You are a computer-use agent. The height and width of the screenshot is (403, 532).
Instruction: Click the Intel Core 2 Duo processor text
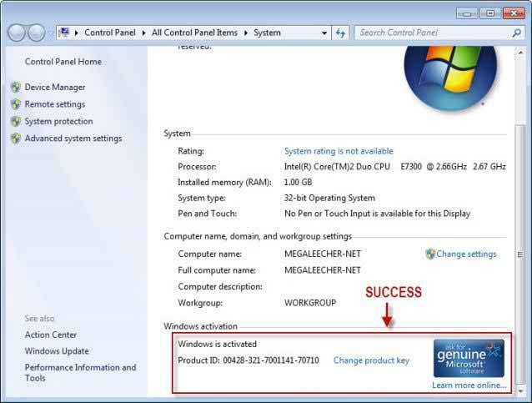[x=395, y=167]
